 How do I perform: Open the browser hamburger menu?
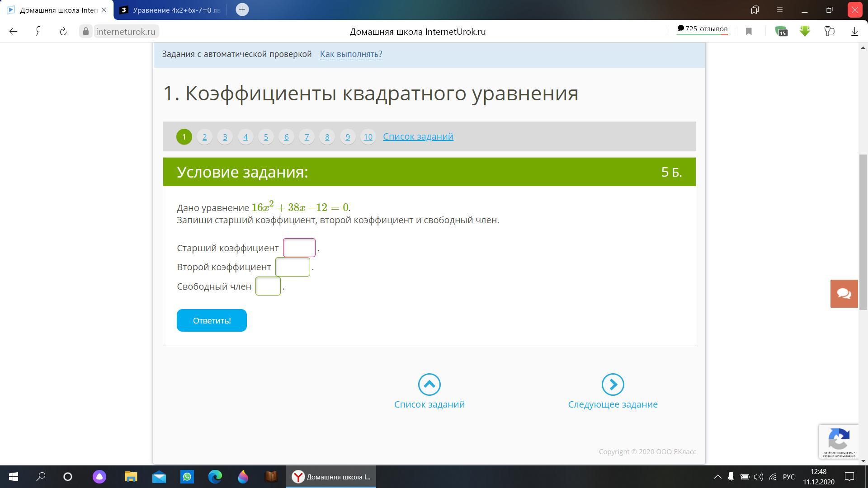(780, 9)
